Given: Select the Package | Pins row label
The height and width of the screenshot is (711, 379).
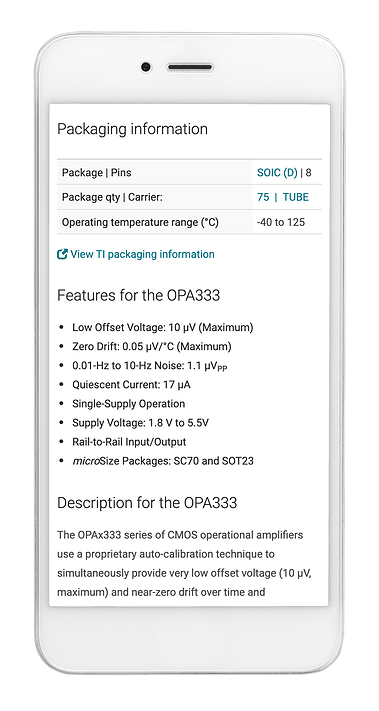Looking at the screenshot, I should click(x=97, y=173).
